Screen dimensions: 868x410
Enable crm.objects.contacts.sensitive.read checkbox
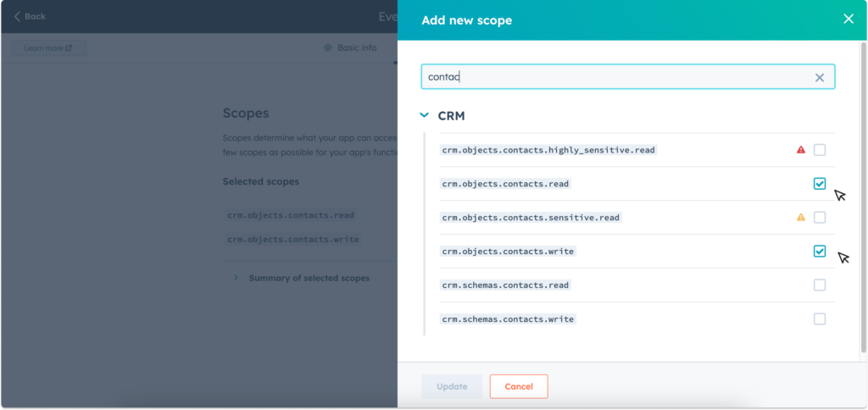tap(820, 218)
